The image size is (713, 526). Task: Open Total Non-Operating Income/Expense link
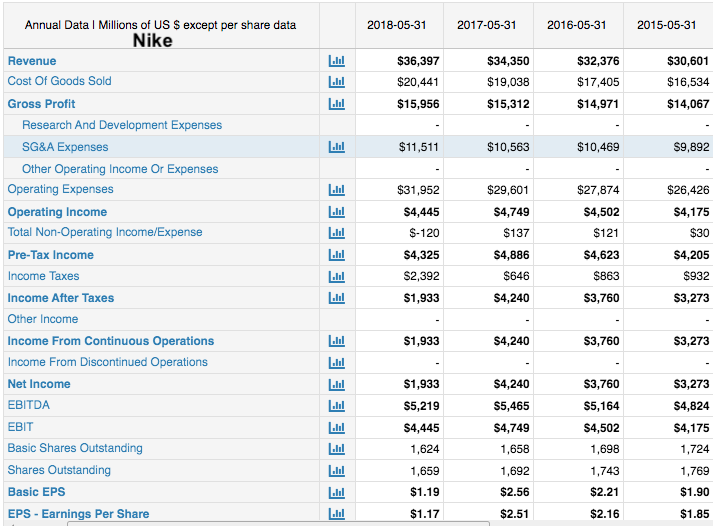coord(105,232)
